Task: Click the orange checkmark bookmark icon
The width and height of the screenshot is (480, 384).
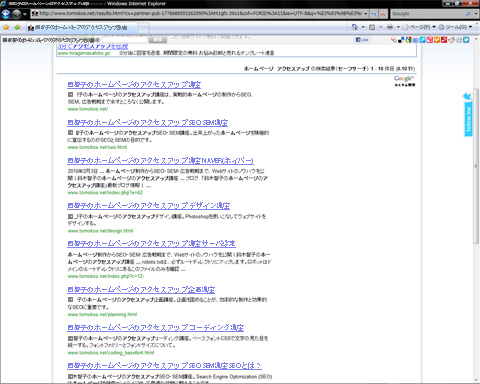Action: [437, 40]
